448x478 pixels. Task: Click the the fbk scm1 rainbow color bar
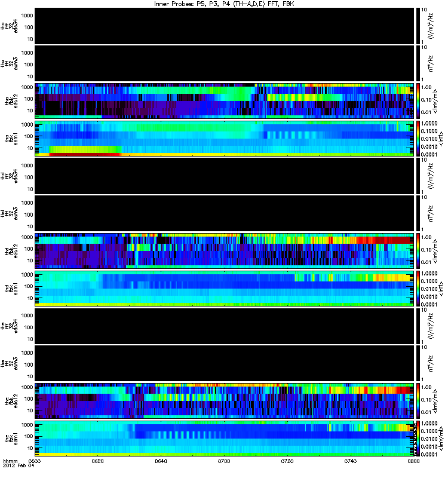[418, 439]
